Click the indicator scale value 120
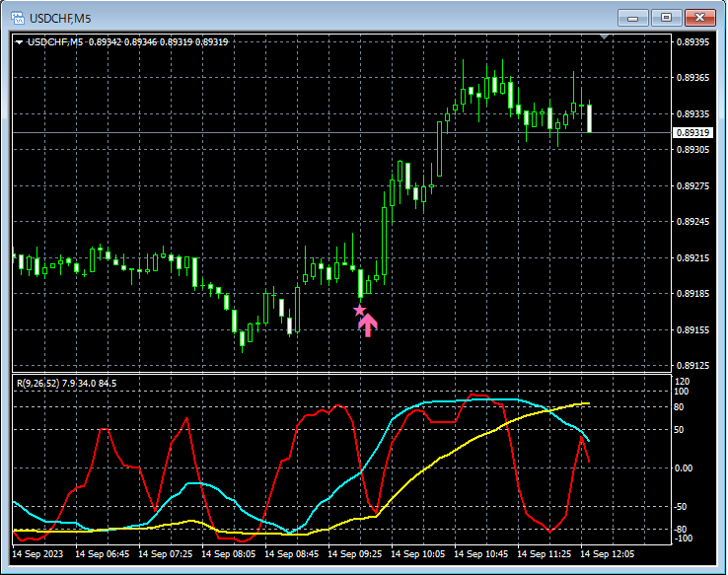Viewport: 728px width, 575px height. tap(682, 382)
